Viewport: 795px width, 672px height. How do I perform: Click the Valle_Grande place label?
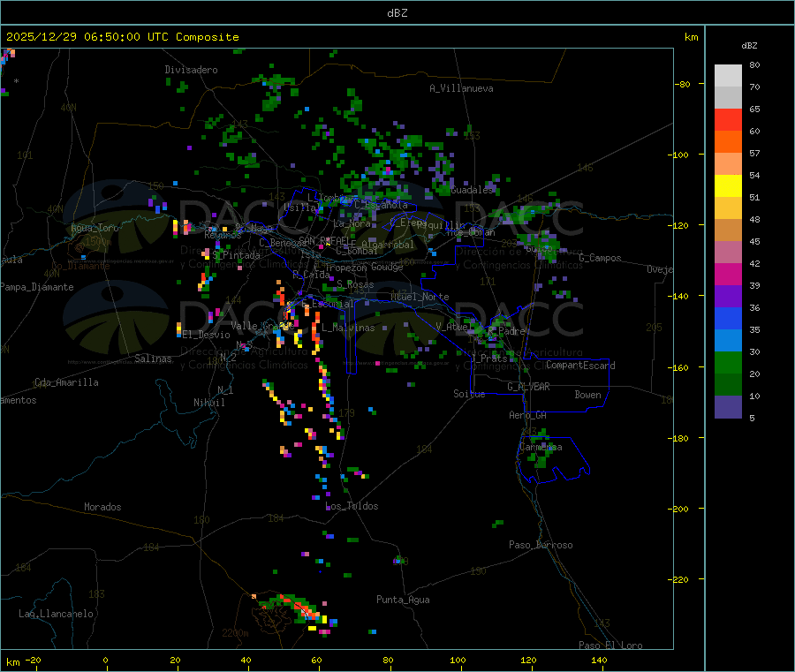point(263,326)
